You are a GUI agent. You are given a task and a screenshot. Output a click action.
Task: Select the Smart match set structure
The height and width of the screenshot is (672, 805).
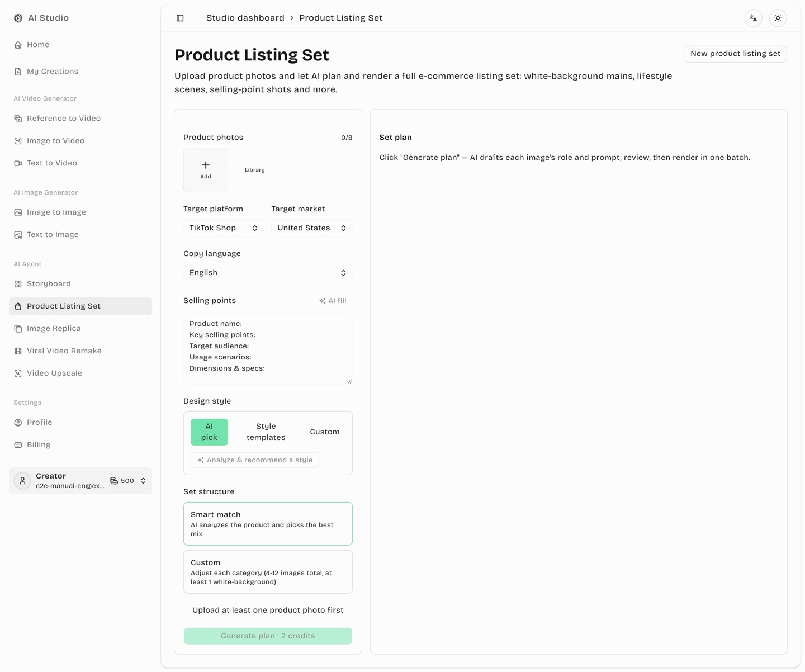[268, 524]
